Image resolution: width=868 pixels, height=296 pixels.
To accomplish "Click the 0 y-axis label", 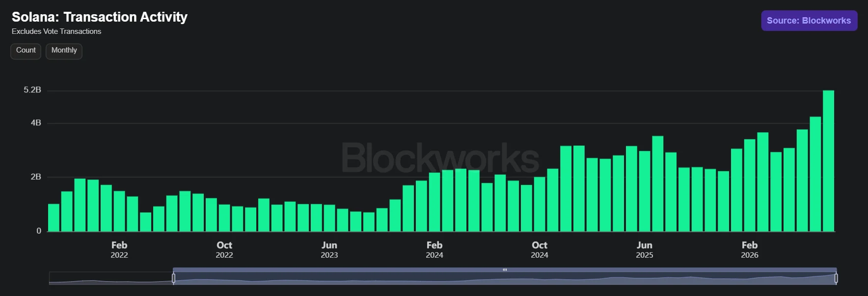I will coord(39,231).
